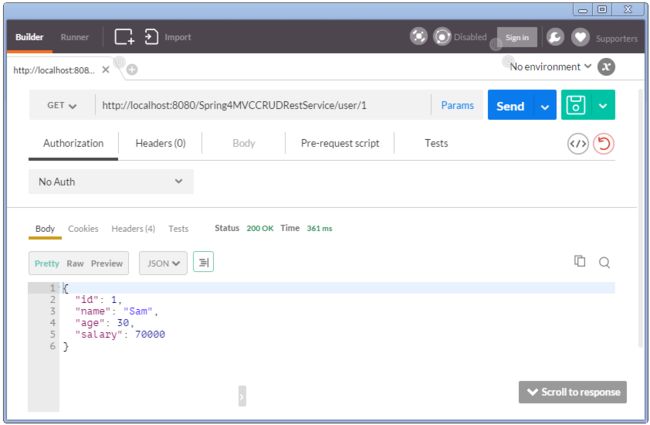Switch to the Builder tab
Image resolution: width=650 pixels, height=425 pixels.
pyautogui.click(x=29, y=37)
